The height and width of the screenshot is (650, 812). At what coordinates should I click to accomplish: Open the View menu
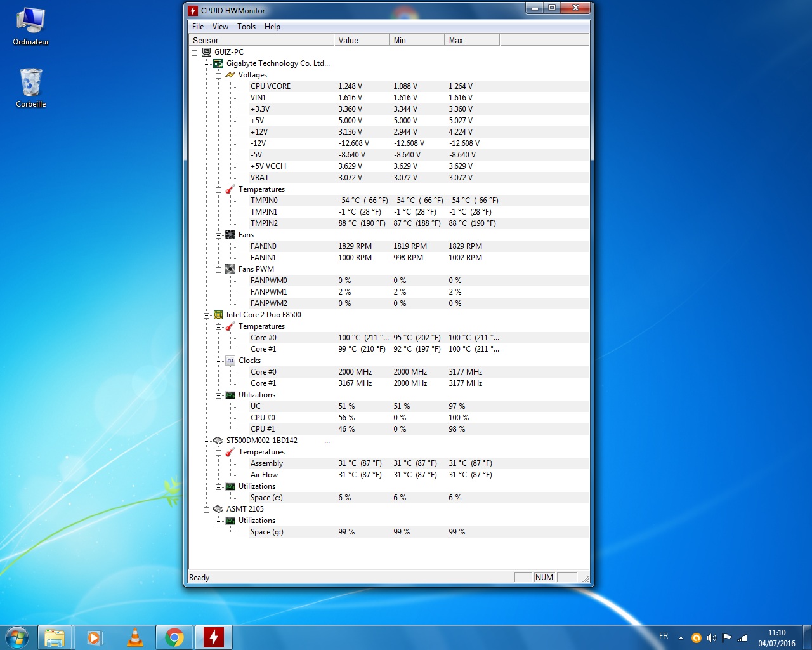click(220, 27)
